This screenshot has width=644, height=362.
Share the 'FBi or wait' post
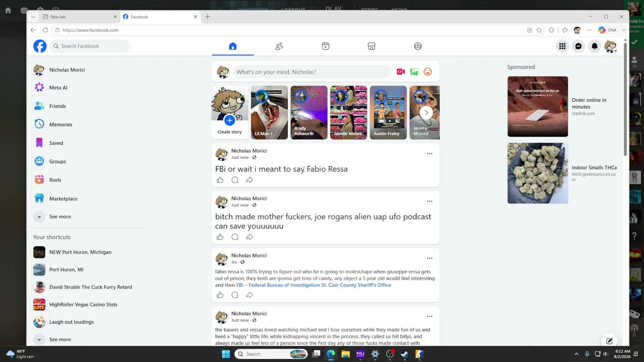[x=249, y=180]
